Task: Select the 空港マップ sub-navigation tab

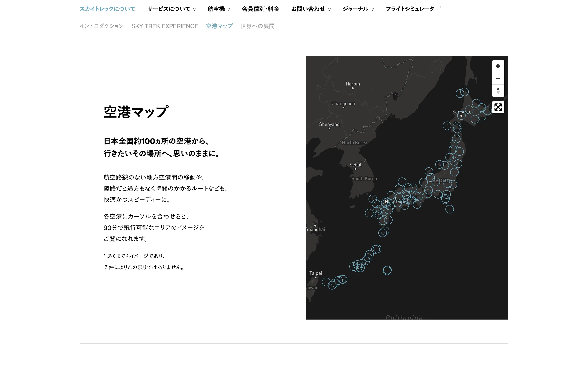Action: tap(219, 26)
